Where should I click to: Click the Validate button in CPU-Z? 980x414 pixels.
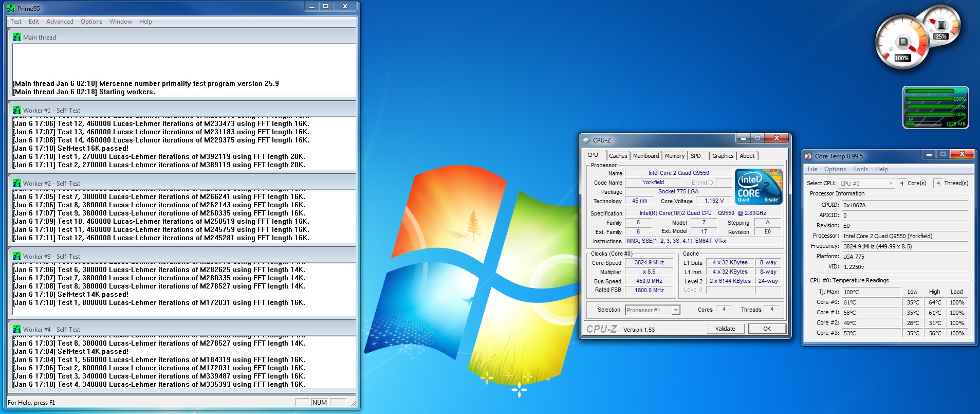(x=725, y=329)
